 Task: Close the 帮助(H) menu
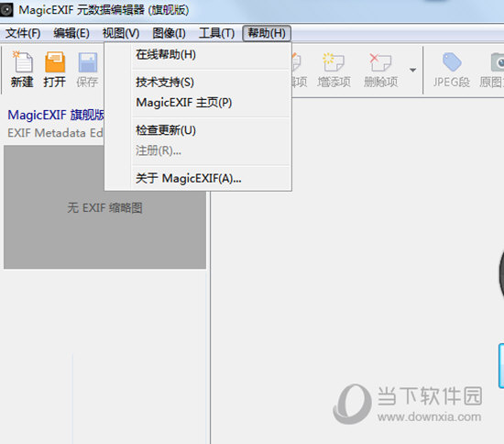(267, 33)
